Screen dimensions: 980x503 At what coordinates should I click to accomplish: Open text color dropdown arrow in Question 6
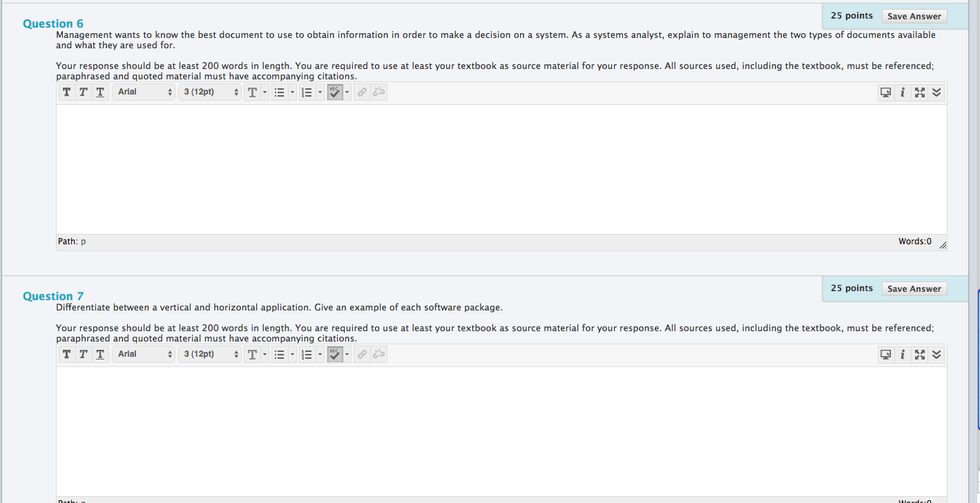click(265, 92)
